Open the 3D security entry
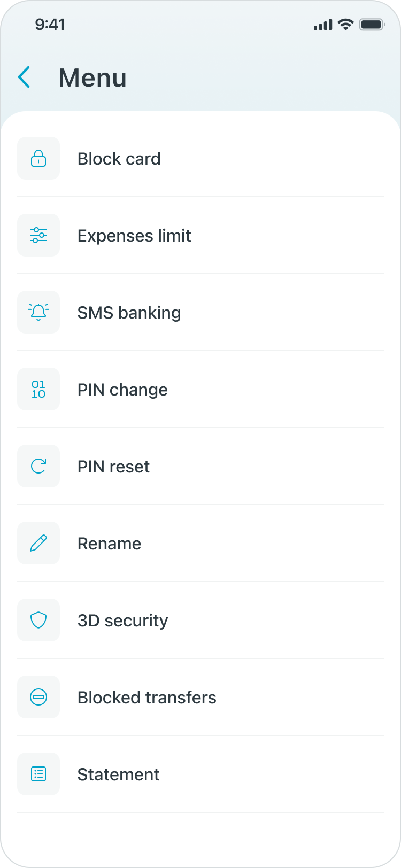This screenshot has height=868, width=401. pos(122,621)
